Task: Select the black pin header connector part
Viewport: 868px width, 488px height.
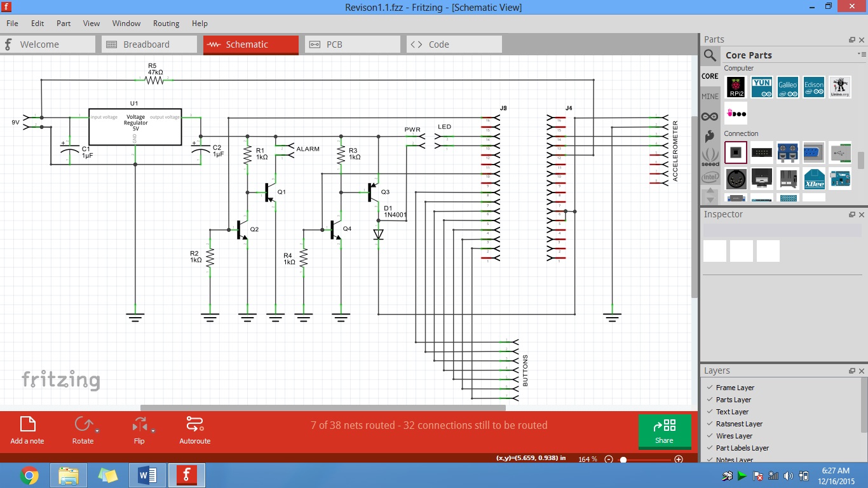Action: tap(762, 152)
